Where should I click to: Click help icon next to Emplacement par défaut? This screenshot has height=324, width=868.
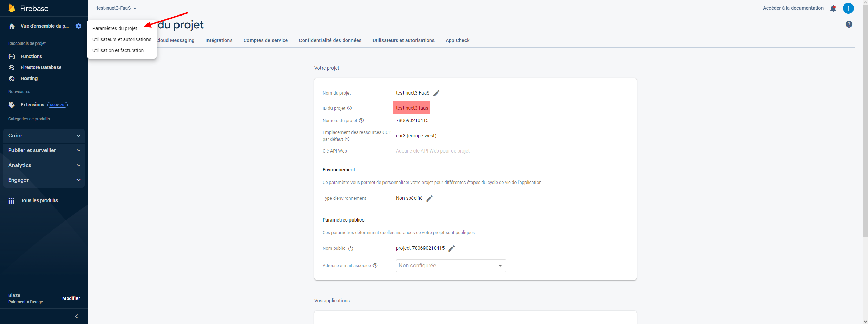click(x=347, y=139)
